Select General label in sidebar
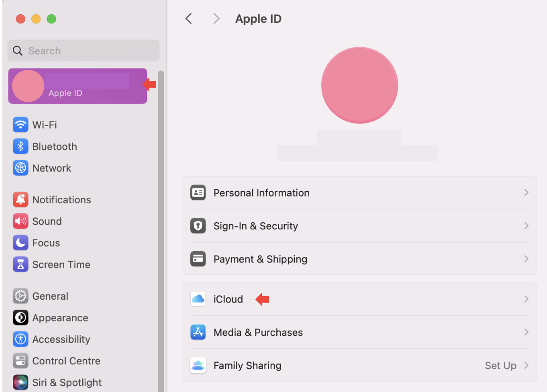547x392 pixels. click(x=50, y=296)
